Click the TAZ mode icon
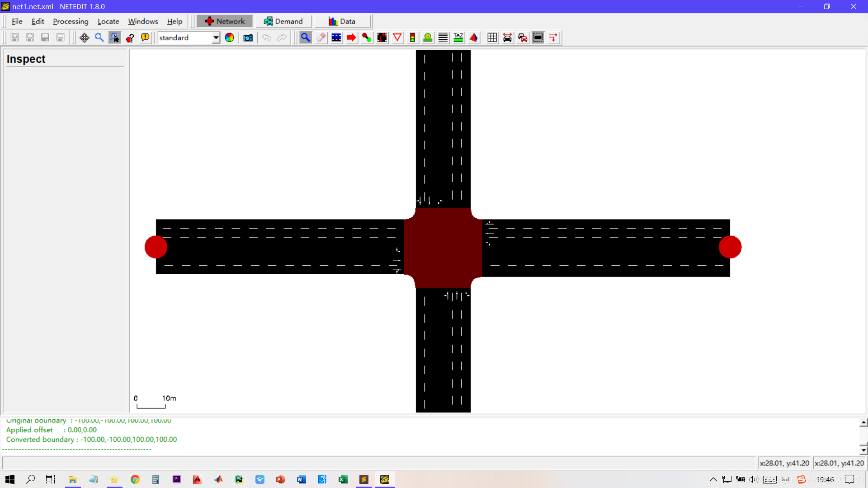 tap(458, 38)
